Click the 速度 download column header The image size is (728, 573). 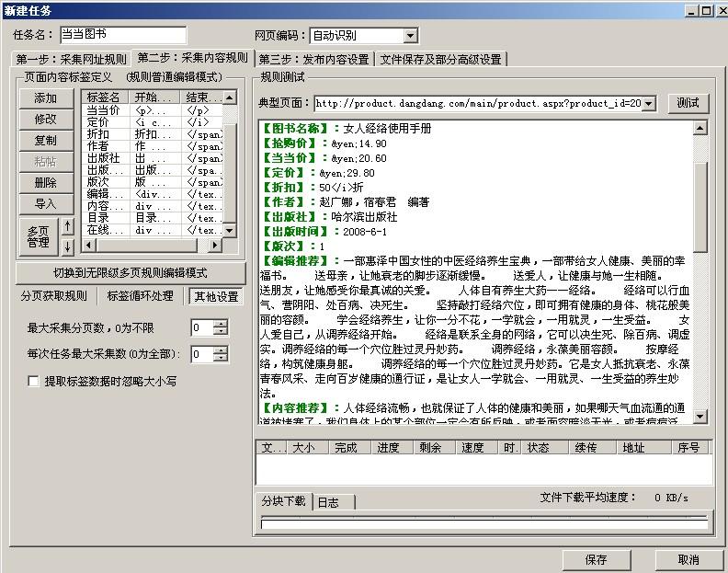pos(476,447)
